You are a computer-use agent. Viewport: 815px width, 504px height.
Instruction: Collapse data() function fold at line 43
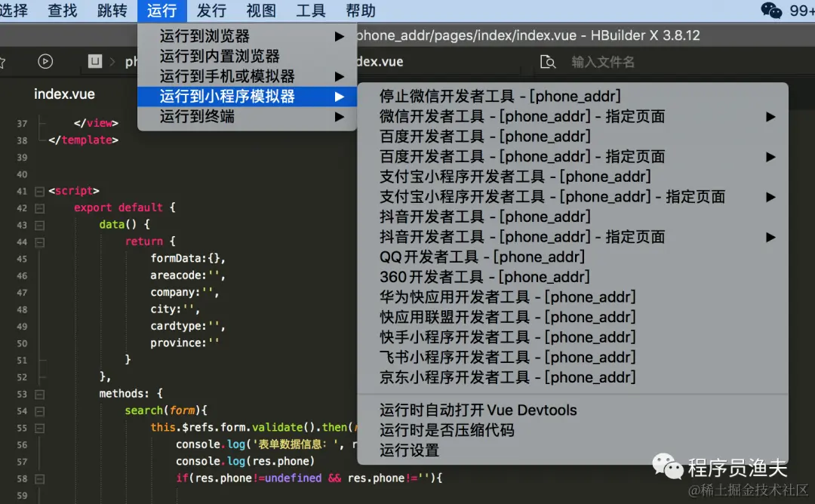tap(39, 226)
